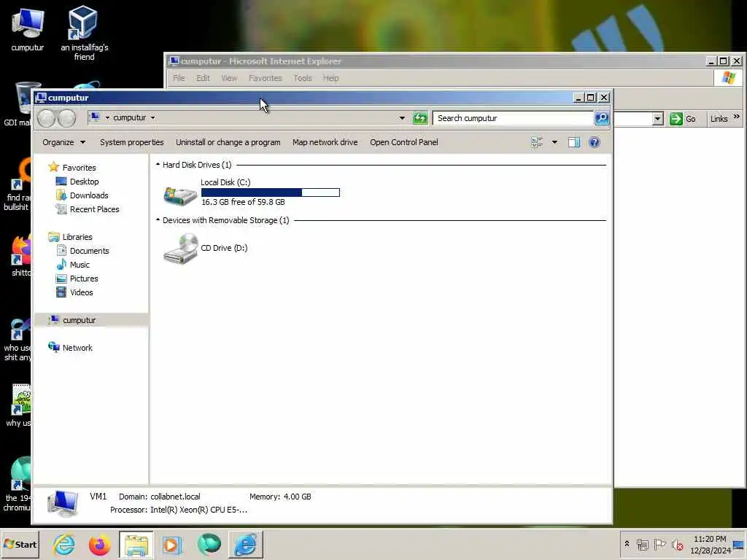Screen dimensions: 747x560
Task: Open the Help question mark icon
Action: pyautogui.click(x=594, y=142)
